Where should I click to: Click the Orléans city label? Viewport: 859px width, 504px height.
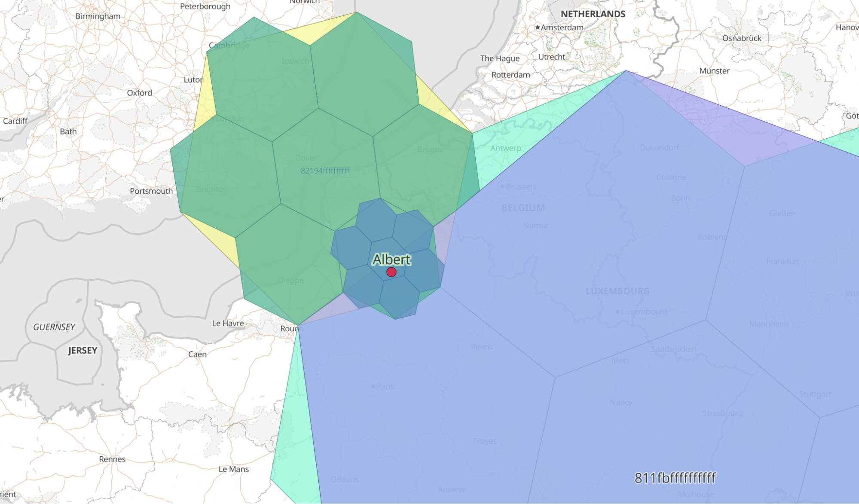pyautogui.click(x=345, y=479)
